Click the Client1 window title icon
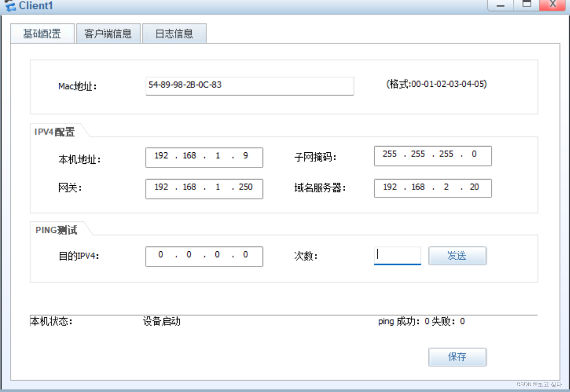 [x=10, y=5]
